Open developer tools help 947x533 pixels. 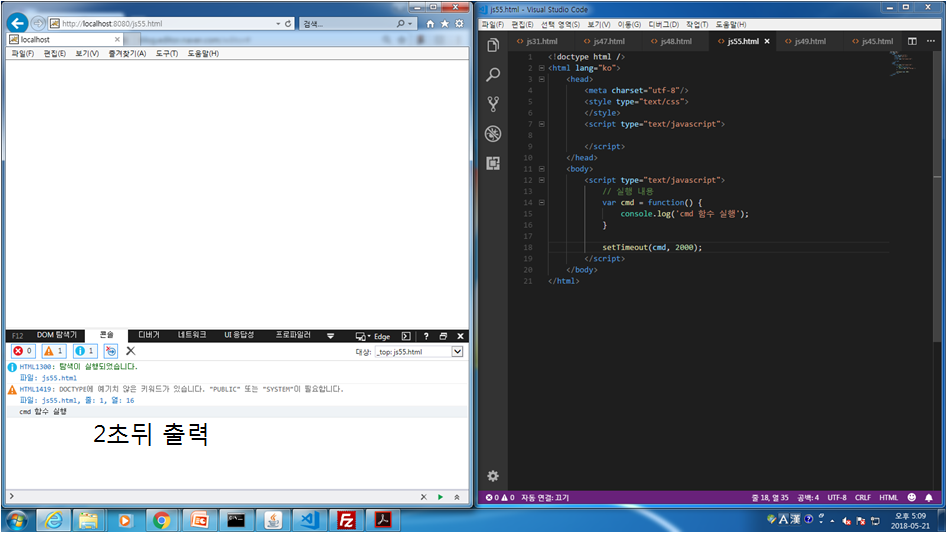[426, 336]
